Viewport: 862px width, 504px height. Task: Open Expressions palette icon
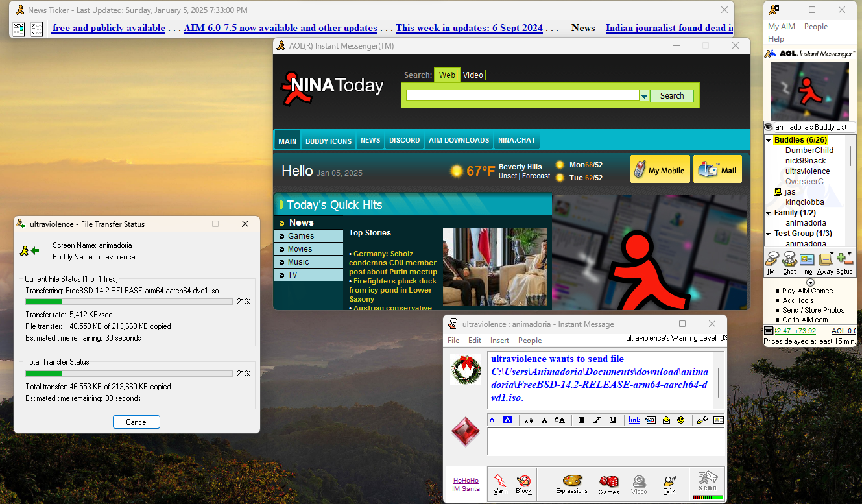pos(571,484)
